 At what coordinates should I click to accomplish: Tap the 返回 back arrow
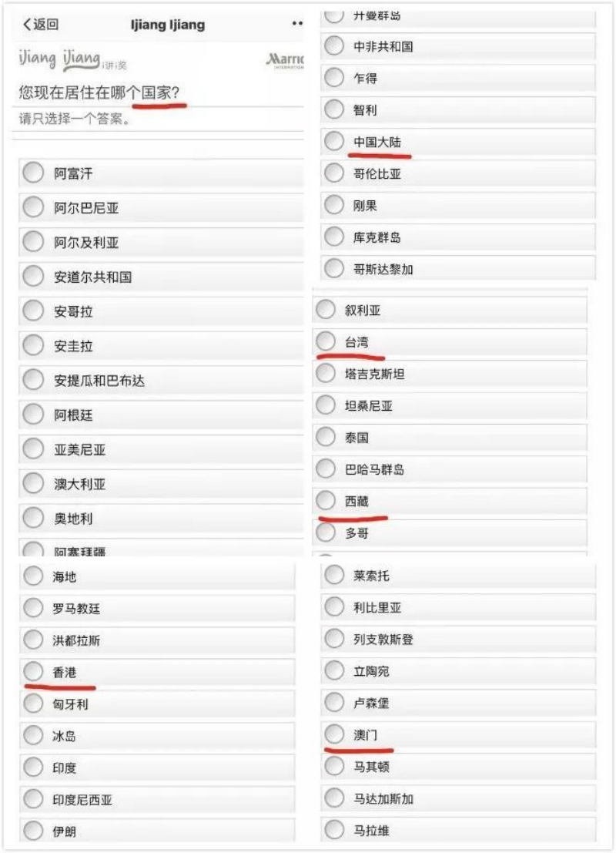coord(40,25)
